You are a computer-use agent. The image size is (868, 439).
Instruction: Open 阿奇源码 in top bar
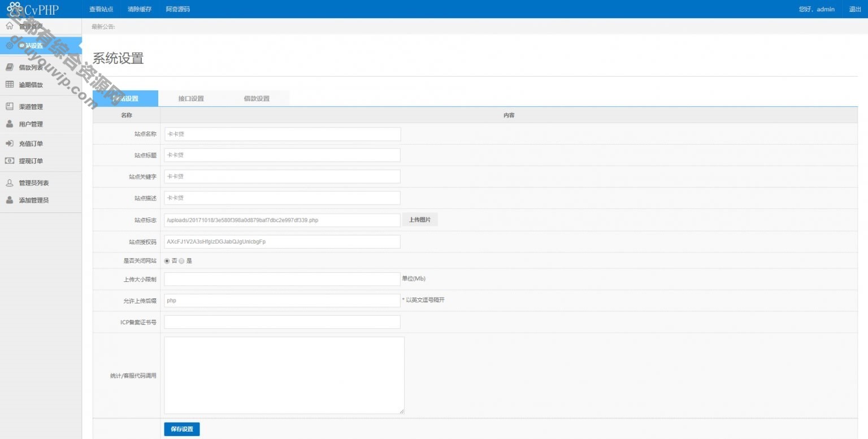[x=178, y=9]
